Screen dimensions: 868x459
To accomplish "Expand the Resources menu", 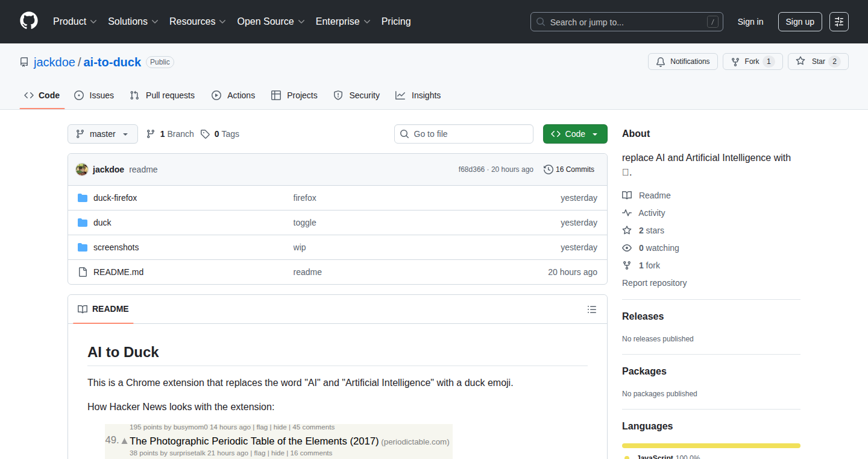I will click(x=198, y=22).
